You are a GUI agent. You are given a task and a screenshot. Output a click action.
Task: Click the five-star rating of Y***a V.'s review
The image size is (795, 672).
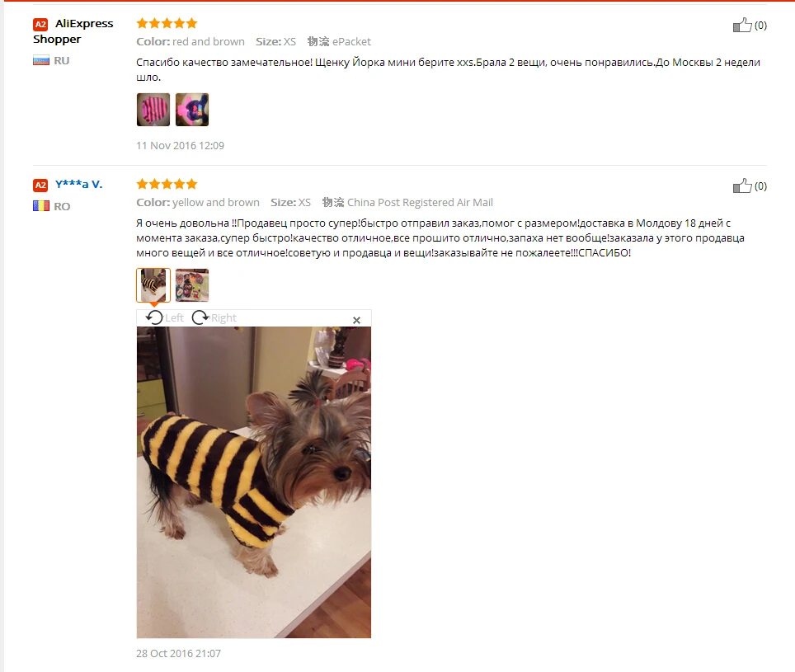(x=167, y=184)
